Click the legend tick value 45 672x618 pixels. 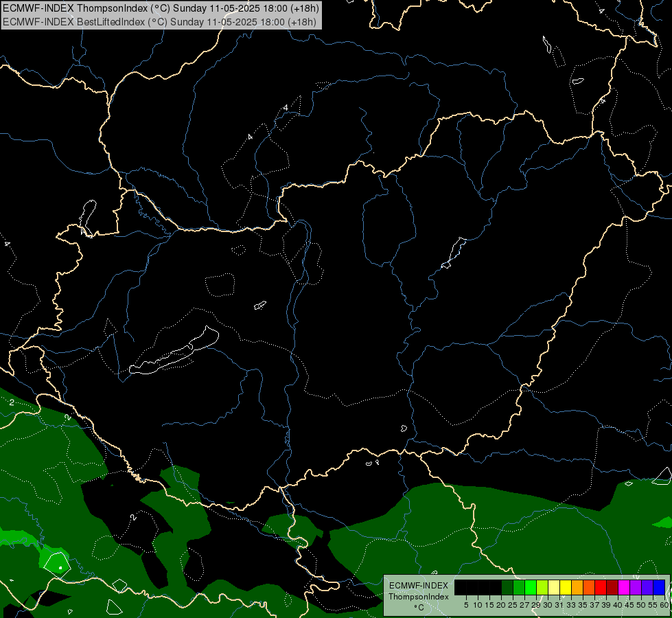[629, 605]
